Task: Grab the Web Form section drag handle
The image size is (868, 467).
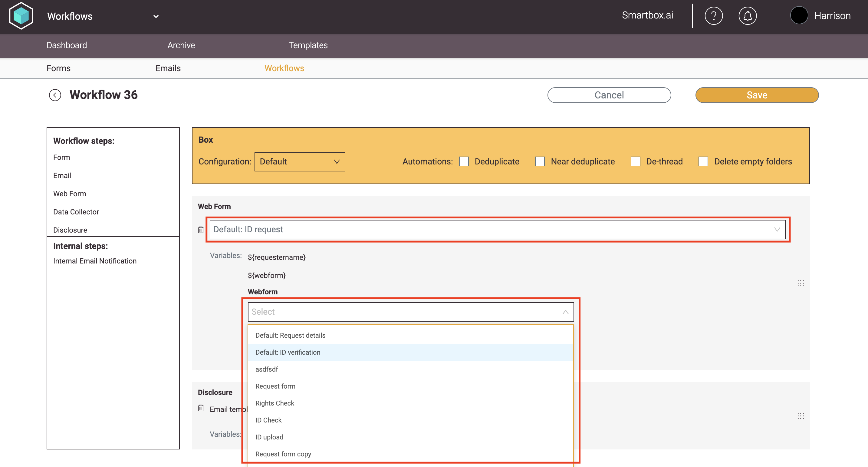Action: pos(800,283)
